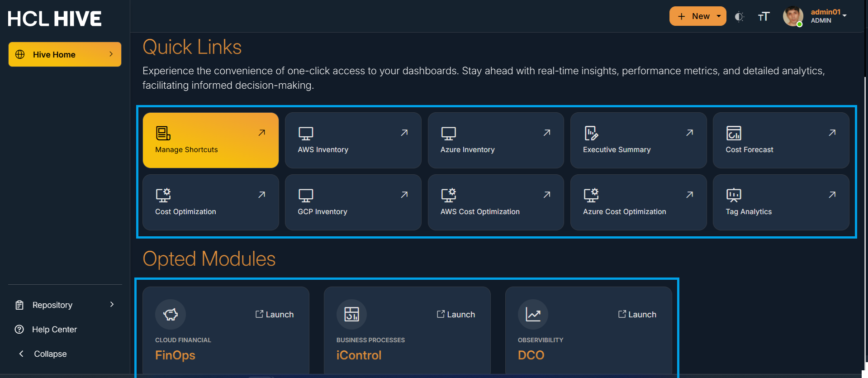This screenshot has height=378, width=868.
Task: Expand the Repository sidebar item
Action: (65, 305)
